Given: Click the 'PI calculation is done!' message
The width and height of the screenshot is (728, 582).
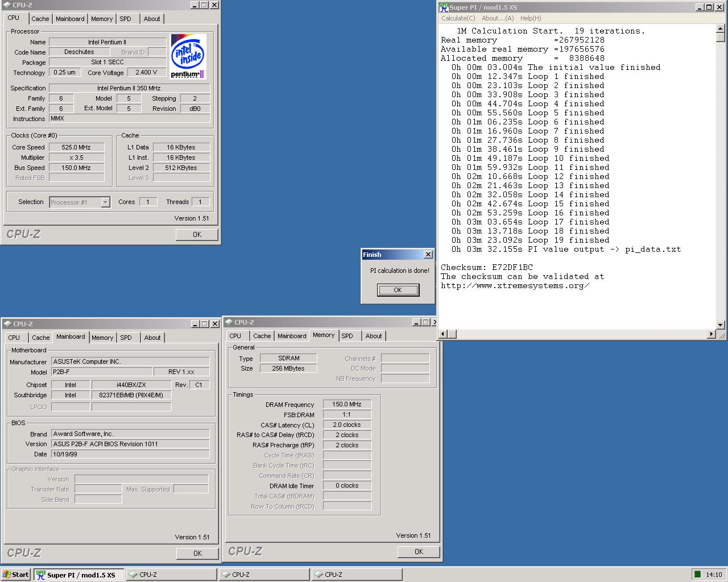Looking at the screenshot, I should [399, 271].
